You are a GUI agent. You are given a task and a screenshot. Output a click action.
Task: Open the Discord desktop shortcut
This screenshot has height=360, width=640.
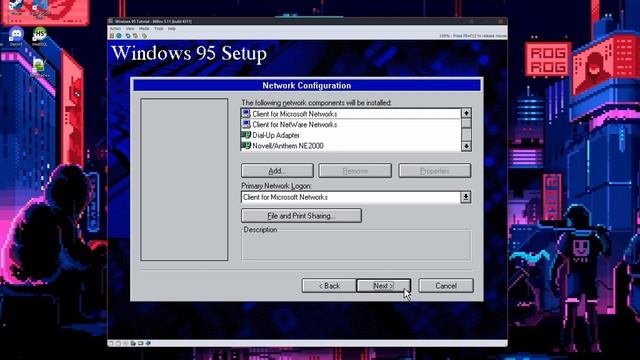(x=16, y=36)
